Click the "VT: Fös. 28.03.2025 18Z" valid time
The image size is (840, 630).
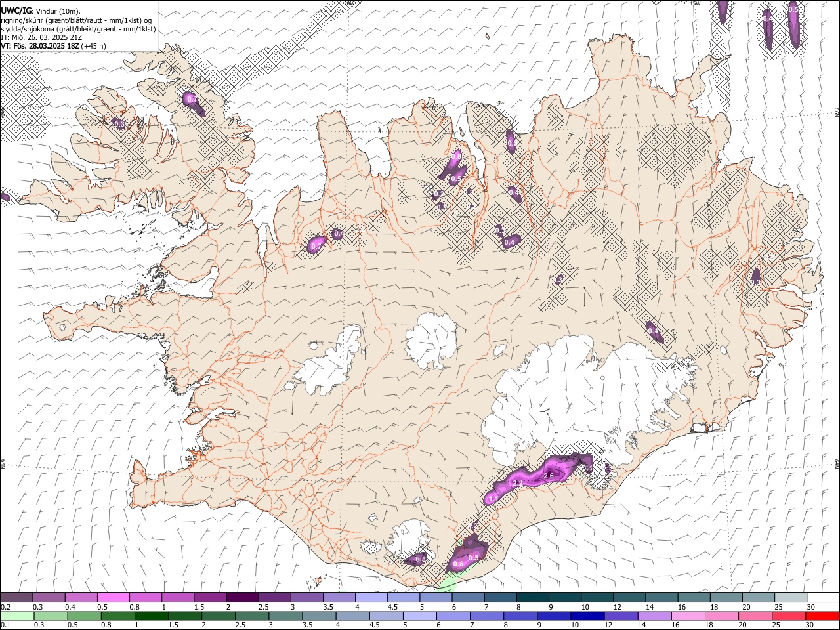tap(40, 46)
